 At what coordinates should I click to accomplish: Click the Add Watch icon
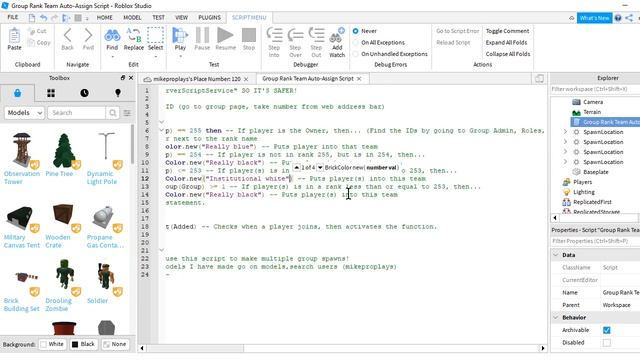(x=337, y=36)
